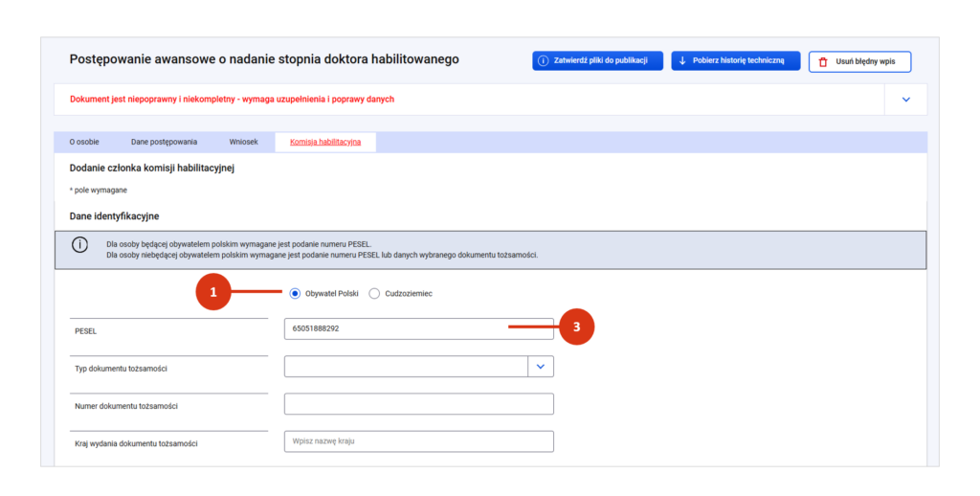Click the red 'Dokument jest niepoprawny' warning text

pos(232,100)
